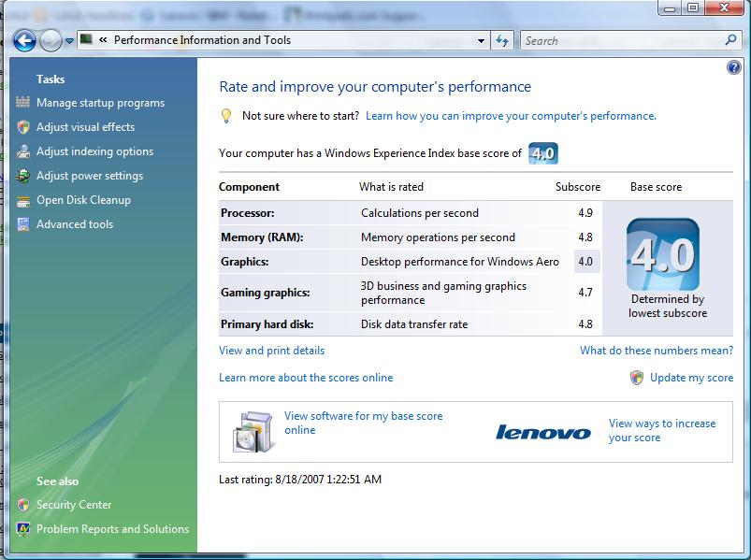Screen dimensions: 751x560
Task: Open Security Center
Action: click(74, 505)
